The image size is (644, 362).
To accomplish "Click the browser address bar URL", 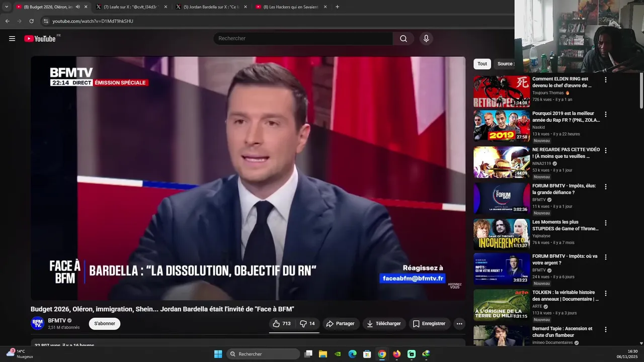I will (93, 21).
